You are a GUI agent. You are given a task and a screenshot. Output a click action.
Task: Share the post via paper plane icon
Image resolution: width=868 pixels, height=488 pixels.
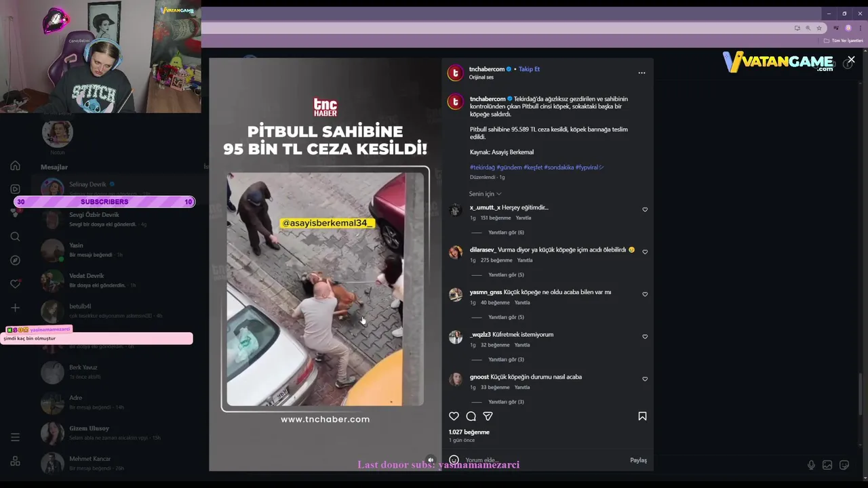coord(488,416)
